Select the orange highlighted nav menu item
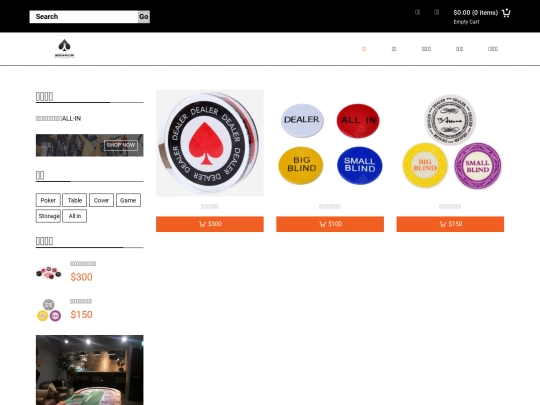This screenshot has width=540, height=405. 364,49
